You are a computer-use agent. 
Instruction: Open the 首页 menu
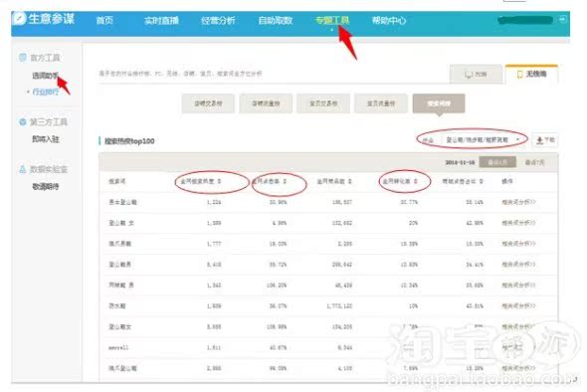[104, 20]
